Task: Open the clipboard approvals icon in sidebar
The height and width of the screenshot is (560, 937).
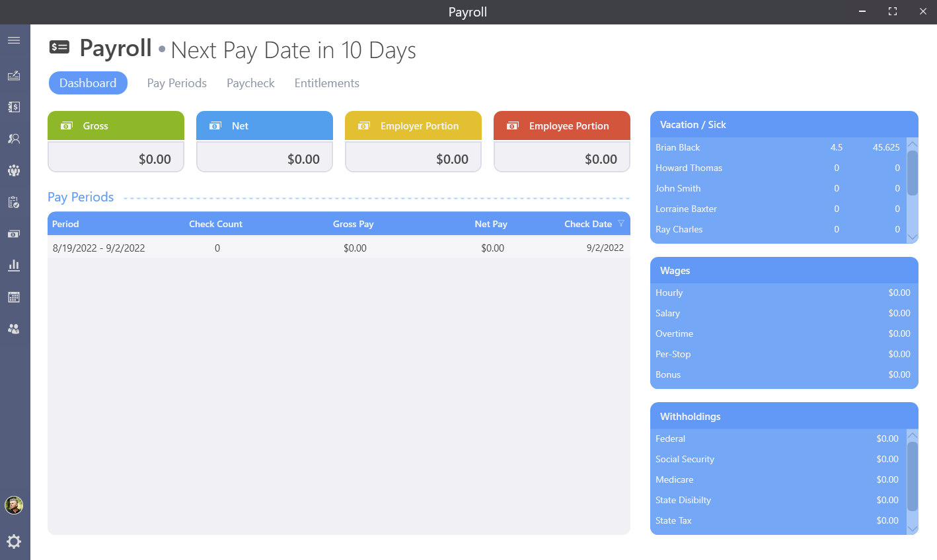Action: tap(14, 201)
